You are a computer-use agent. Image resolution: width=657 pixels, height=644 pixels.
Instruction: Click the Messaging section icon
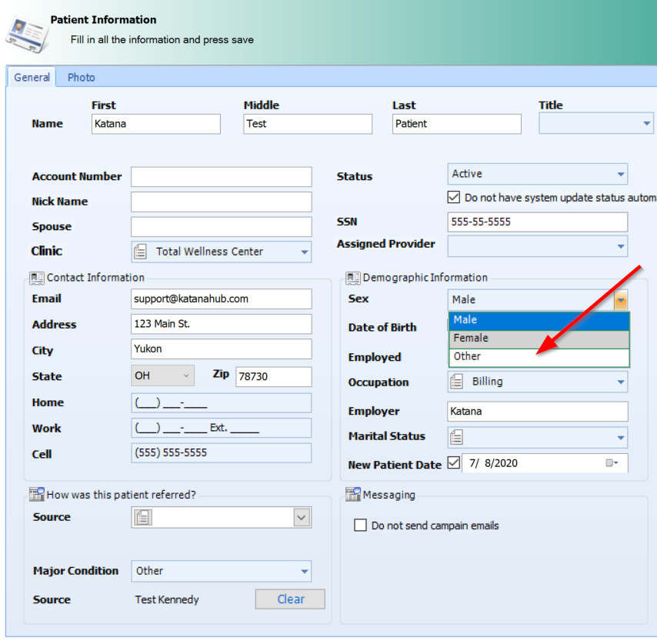click(353, 495)
